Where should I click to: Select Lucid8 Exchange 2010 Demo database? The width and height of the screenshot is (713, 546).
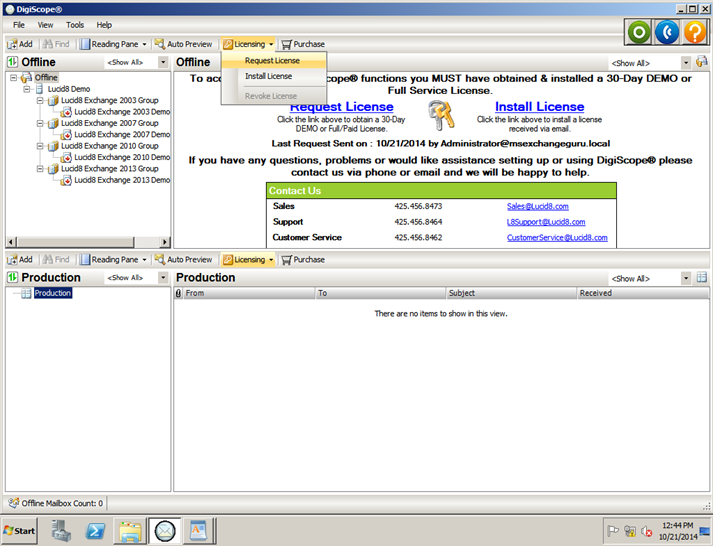click(122, 157)
